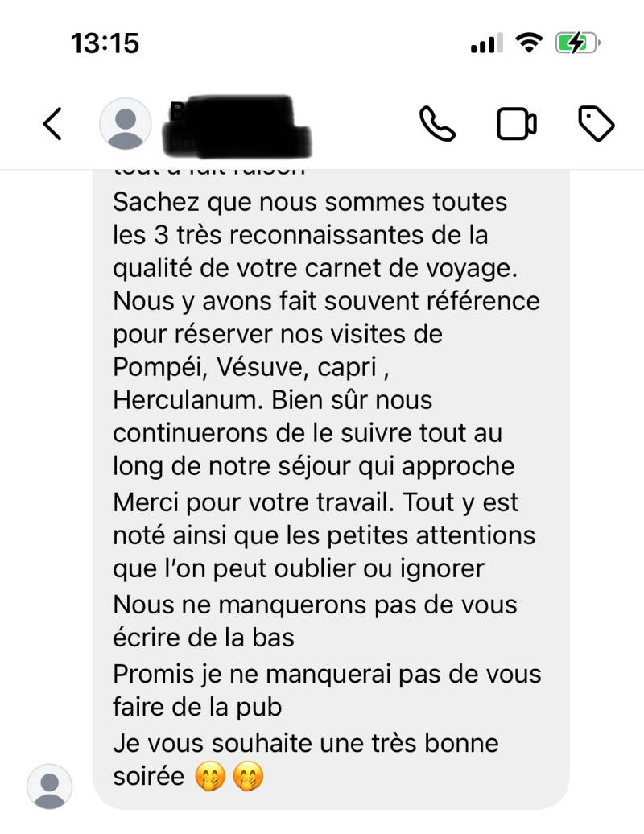Tap the battery charging indicator
The image size is (644, 834).
point(577,43)
